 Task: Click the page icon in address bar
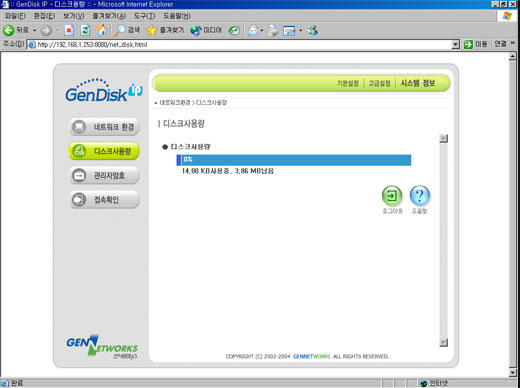point(32,44)
